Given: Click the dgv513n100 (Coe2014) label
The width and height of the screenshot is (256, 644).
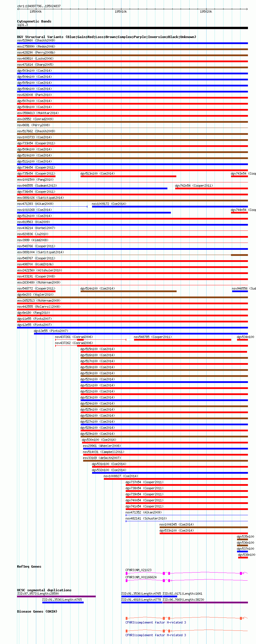Looking at the screenshot, I should 98,173.
